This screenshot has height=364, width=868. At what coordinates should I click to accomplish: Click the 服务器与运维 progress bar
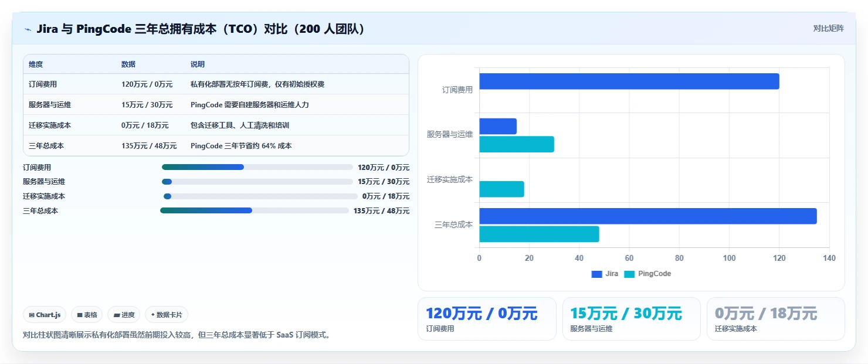click(x=257, y=182)
